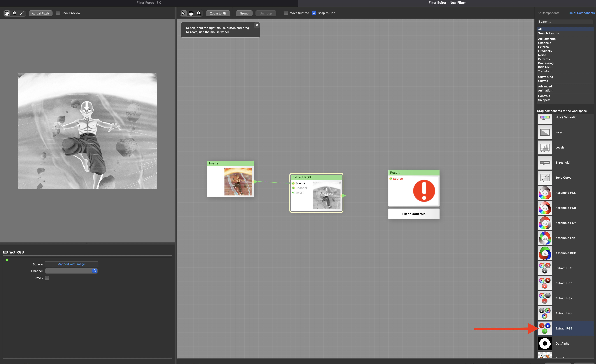Click the Image node thumbnail
Screen dimensions: 596x364
coord(238,182)
